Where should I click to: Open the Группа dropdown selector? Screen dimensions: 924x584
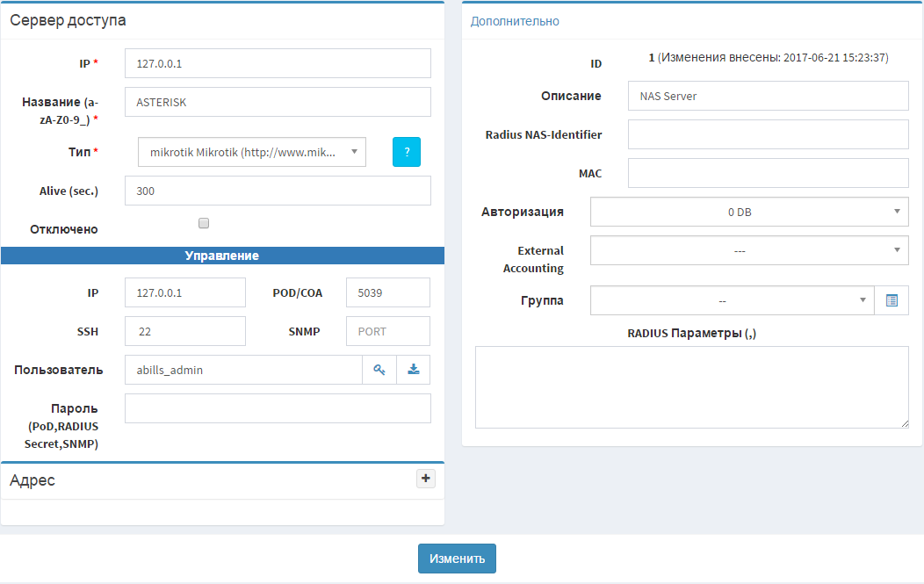pos(732,300)
